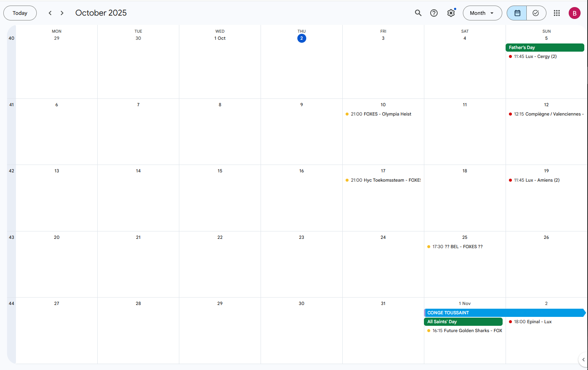The height and width of the screenshot is (370, 588).
Task: Switch to Tasks view toggle
Action: [x=536, y=13]
